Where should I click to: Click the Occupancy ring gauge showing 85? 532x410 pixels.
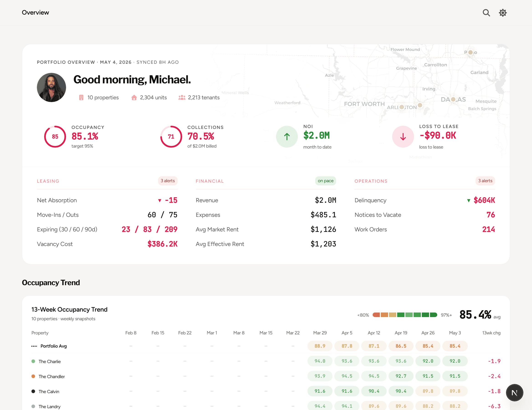click(55, 137)
